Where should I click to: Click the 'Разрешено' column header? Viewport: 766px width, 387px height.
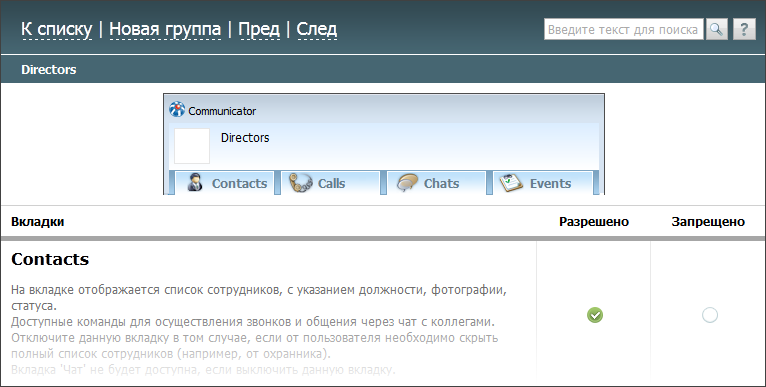pos(594,222)
